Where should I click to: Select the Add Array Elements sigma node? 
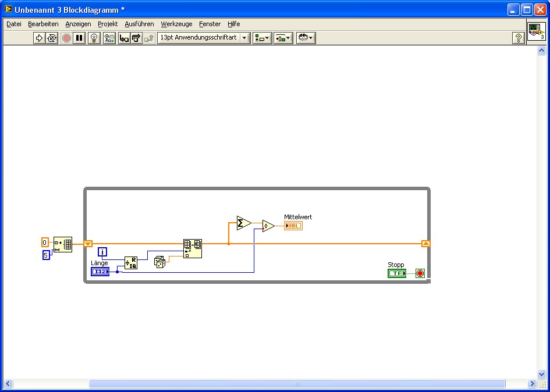(243, 223)
